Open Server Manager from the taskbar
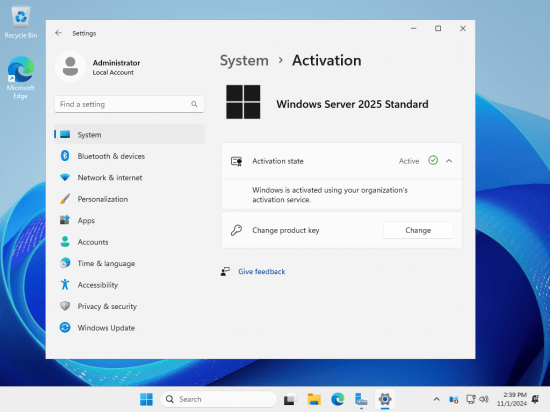The width and height of the screenshot is (550, 412). tap(361, 399)
